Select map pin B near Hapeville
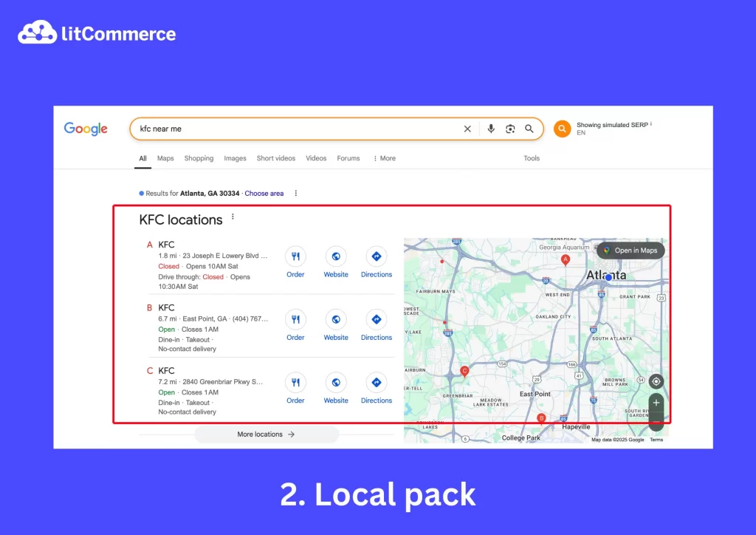The image size is (756, 535). (541, 418)
